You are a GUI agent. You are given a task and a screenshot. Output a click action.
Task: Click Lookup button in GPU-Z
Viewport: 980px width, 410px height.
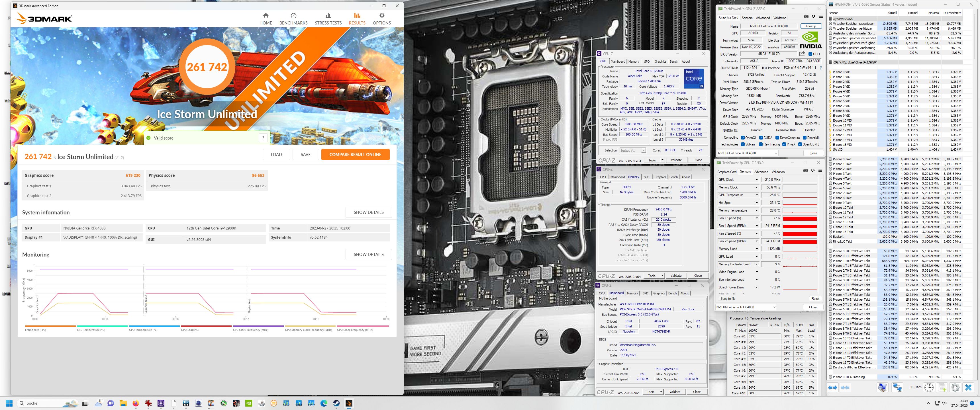(x=811, y=26)
